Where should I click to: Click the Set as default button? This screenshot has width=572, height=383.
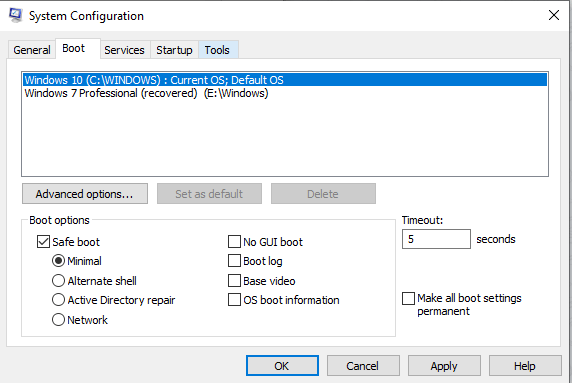[x=209, y=194]
